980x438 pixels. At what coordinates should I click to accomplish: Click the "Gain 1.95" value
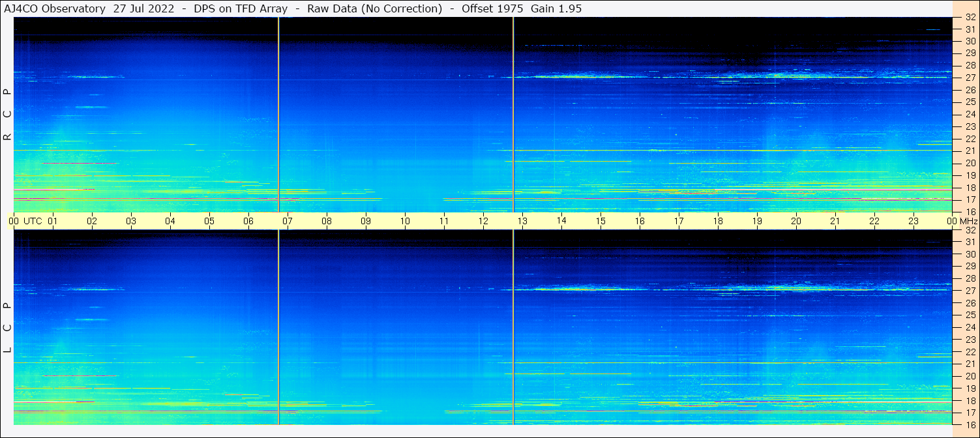coord(557,8)
